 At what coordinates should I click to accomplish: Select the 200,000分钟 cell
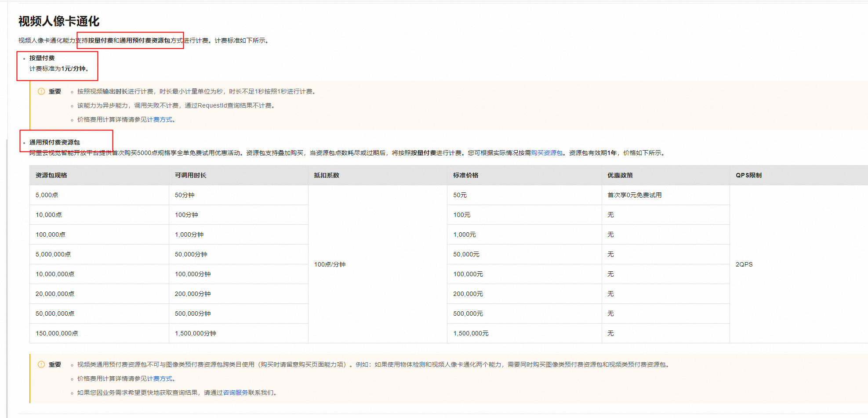pos(239,294)
